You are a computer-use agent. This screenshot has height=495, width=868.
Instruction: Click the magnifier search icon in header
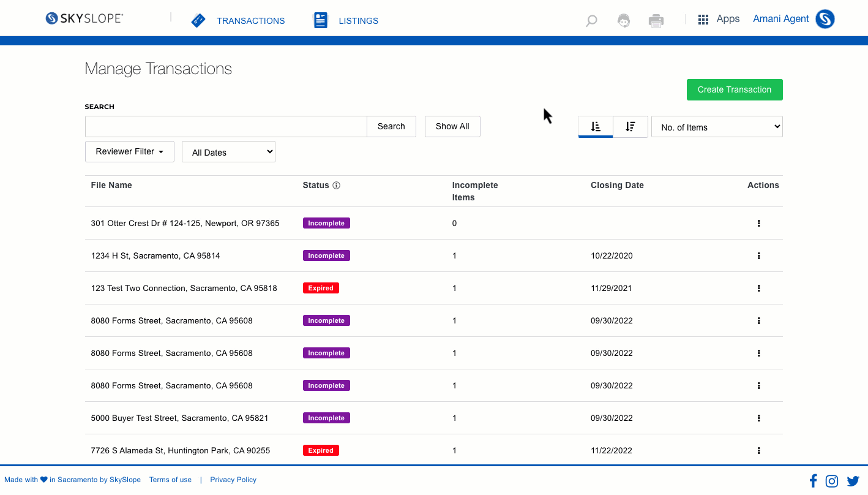(591, 21)
